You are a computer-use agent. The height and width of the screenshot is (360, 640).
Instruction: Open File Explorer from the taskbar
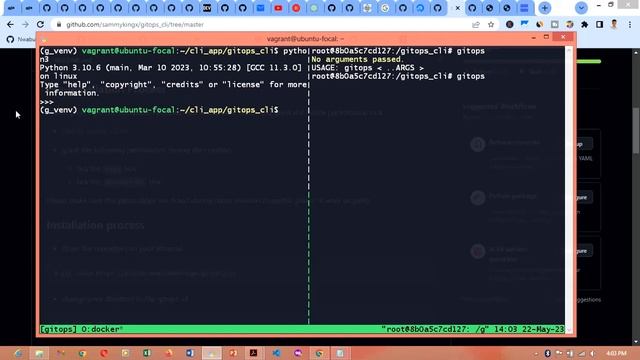coord(39,353)
